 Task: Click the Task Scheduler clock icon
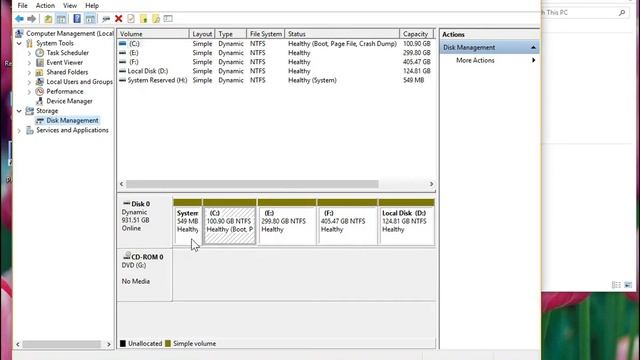coord(40,53)
